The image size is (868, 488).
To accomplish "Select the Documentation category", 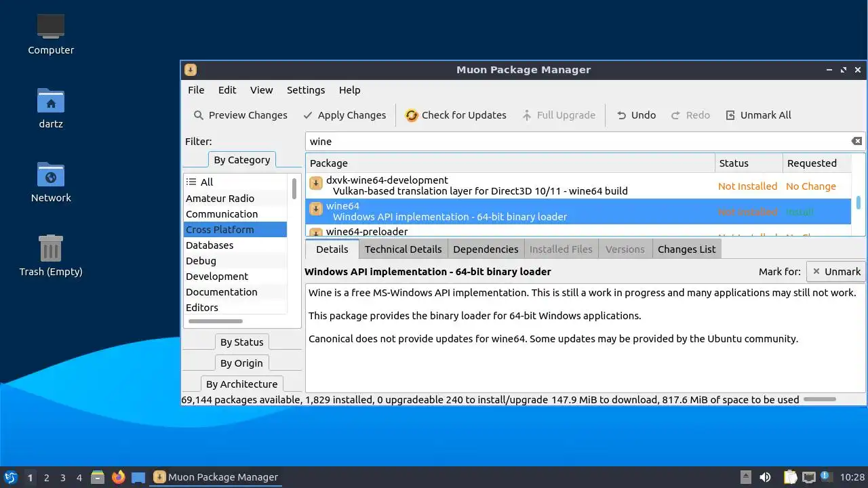I will tap(235, 292).
